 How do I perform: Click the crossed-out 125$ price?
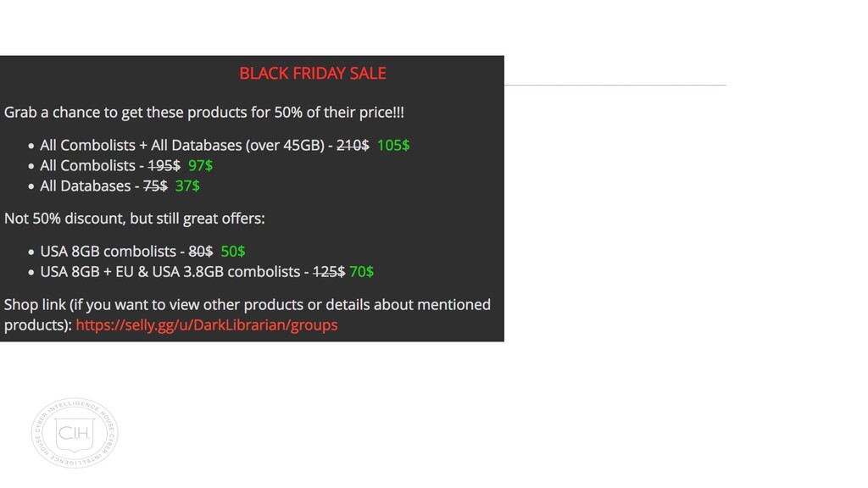click(x=329, y=272)
